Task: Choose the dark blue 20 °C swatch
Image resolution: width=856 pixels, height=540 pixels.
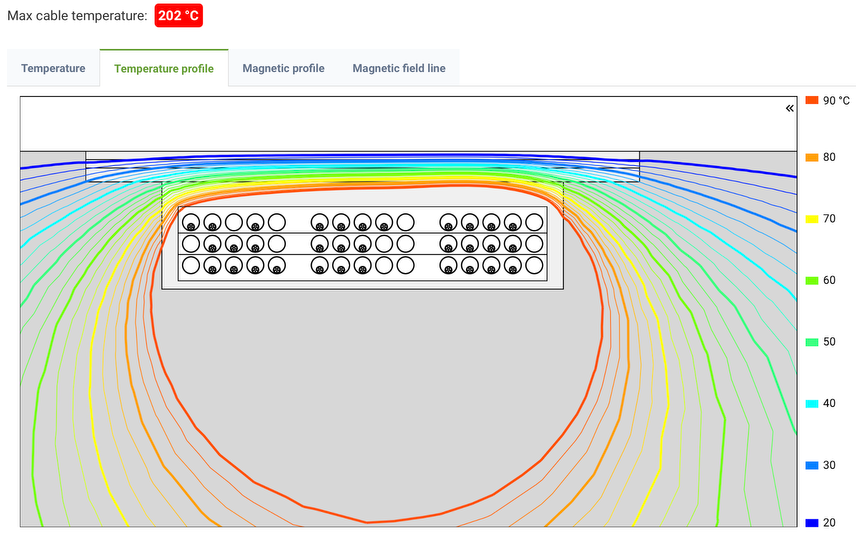Action: pyautogui.click(x=812, y=522)
